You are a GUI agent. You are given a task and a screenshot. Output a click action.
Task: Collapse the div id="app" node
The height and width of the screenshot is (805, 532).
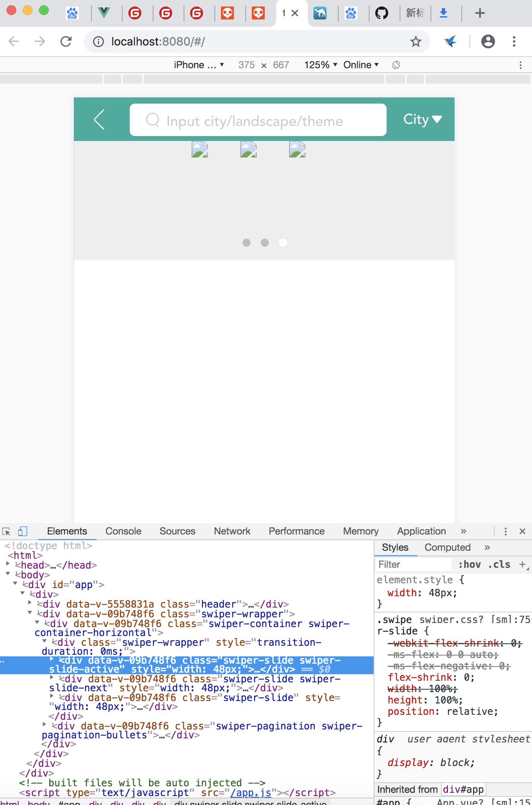pyautogui.click(x=15, y=583)
